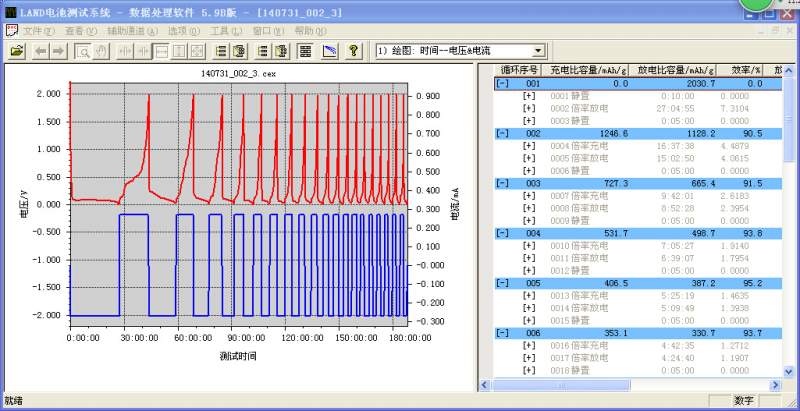The height and width of the screenshot is (411, 800).
Task: Expand step 0011 倍率放电
Action: [x=529, y=259]
